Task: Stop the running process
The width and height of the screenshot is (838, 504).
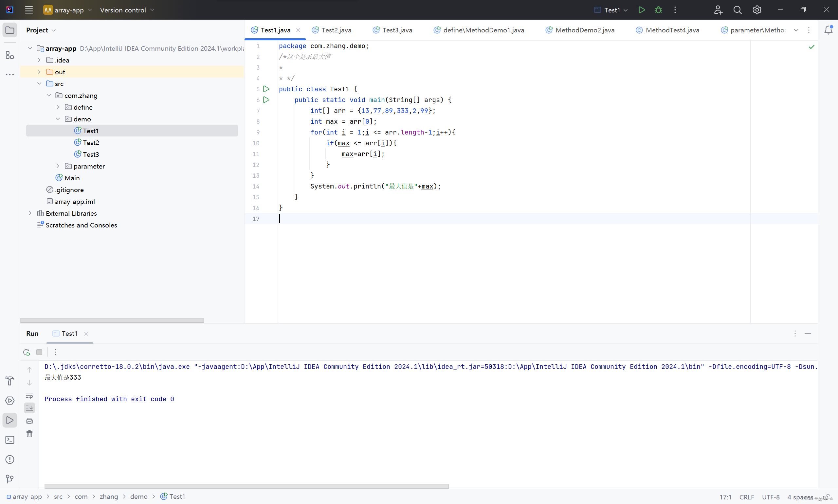Action: click(x=39, y=352)
